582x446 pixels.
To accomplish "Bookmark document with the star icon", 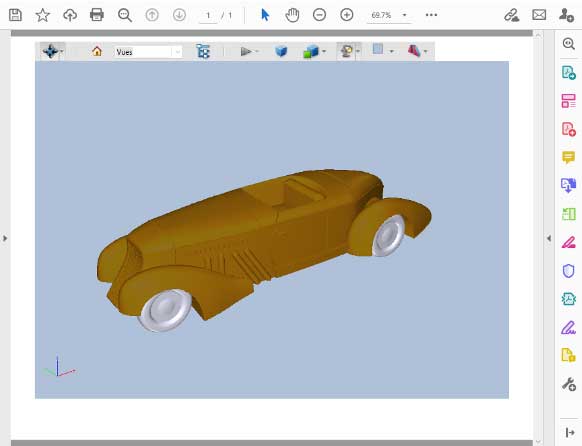I will click(43, 15).
